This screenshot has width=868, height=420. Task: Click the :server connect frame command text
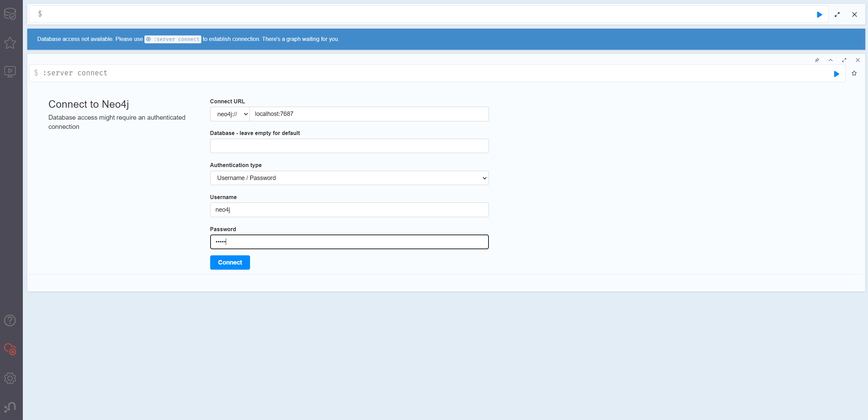click(x=75, y=73)
